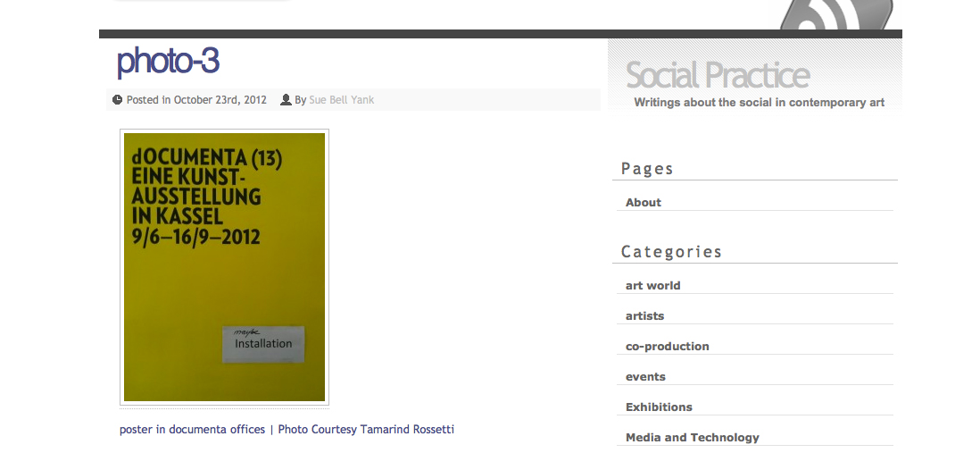Open author Sue Bell Yank's page
Screen dimensions: 980x453
341,100
